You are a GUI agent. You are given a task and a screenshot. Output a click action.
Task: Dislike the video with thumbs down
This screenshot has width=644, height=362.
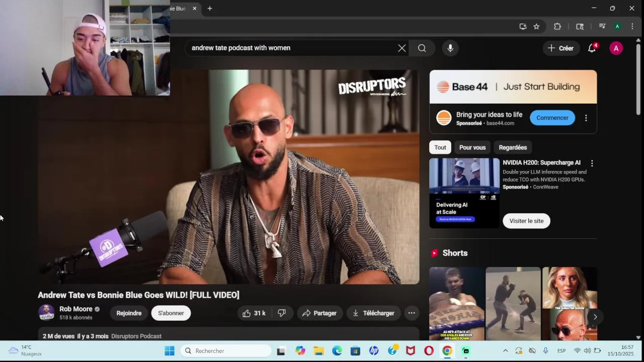coord(282,313)
